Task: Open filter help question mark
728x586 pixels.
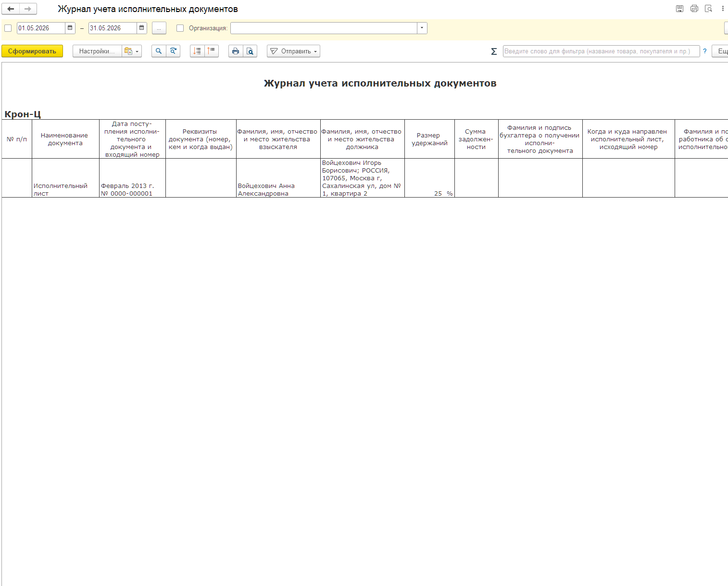Action: pyautogui.click(x=705, y=51)
